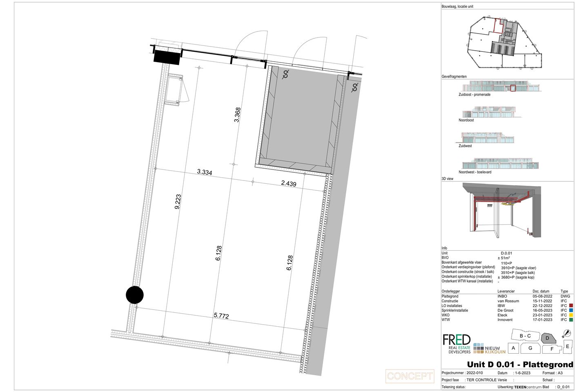Click the supplier name van Rossum
This screenshot has width=588, height=392.
click(508, 301)
